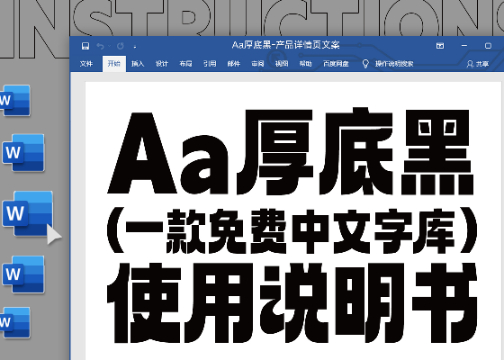Open the 文件 (File) tab
Screen dimensions: 504x360
[86, 63]
